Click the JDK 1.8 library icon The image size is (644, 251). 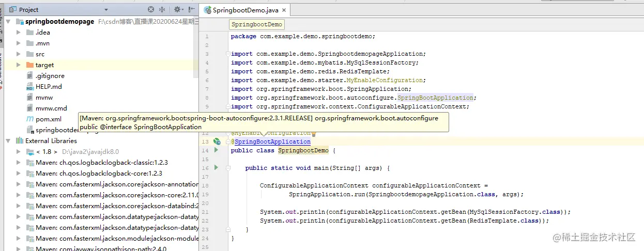(x=29, y=151)
